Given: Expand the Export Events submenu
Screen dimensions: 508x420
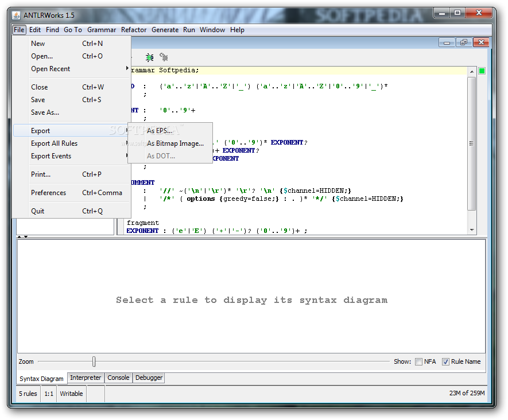Looking at the screenshot, I should point(71,155).
